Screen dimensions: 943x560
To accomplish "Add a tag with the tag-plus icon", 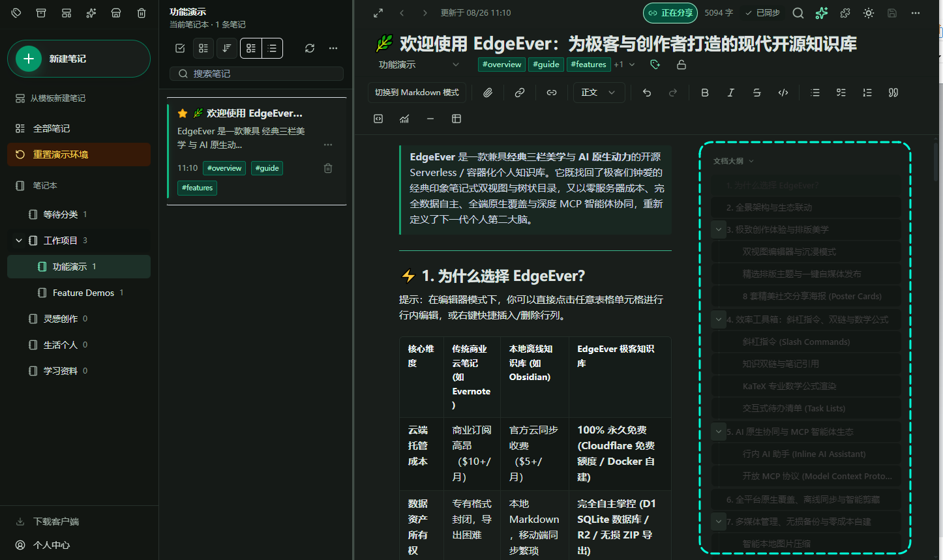I will point(655,65).
